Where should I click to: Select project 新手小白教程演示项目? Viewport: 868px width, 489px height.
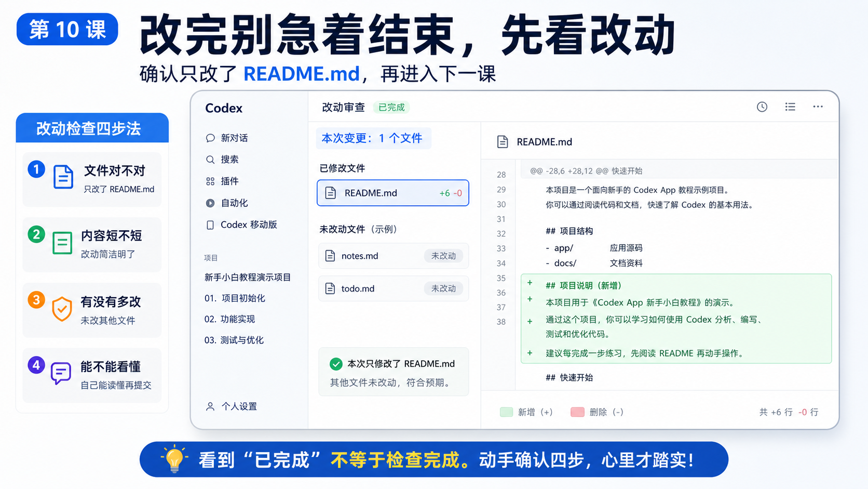248,277
